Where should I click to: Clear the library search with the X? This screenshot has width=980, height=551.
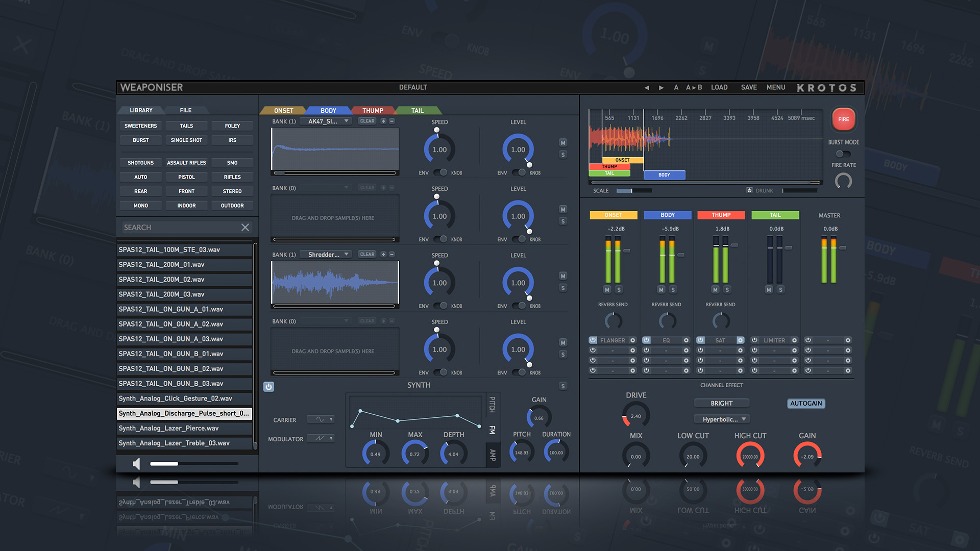[245, 228]
